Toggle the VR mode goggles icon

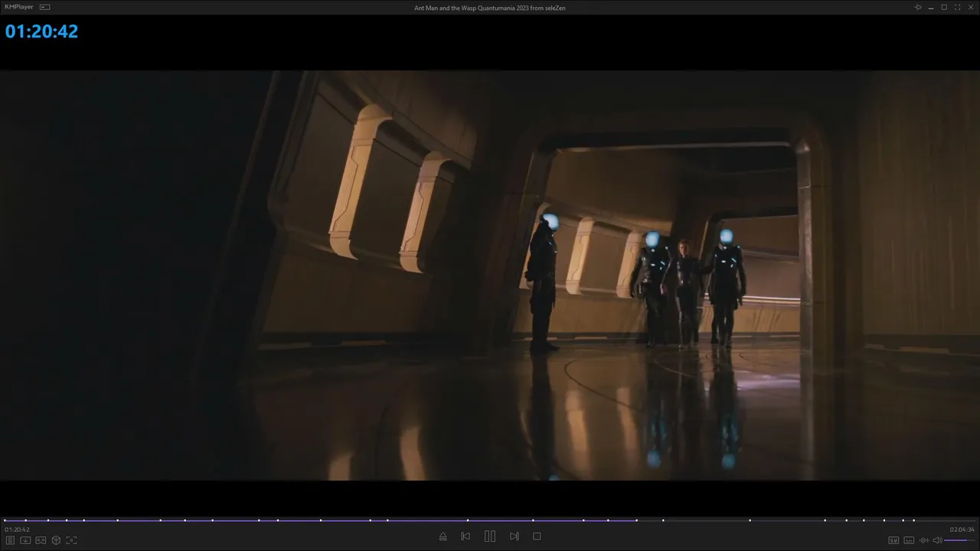tap(41, 540)
